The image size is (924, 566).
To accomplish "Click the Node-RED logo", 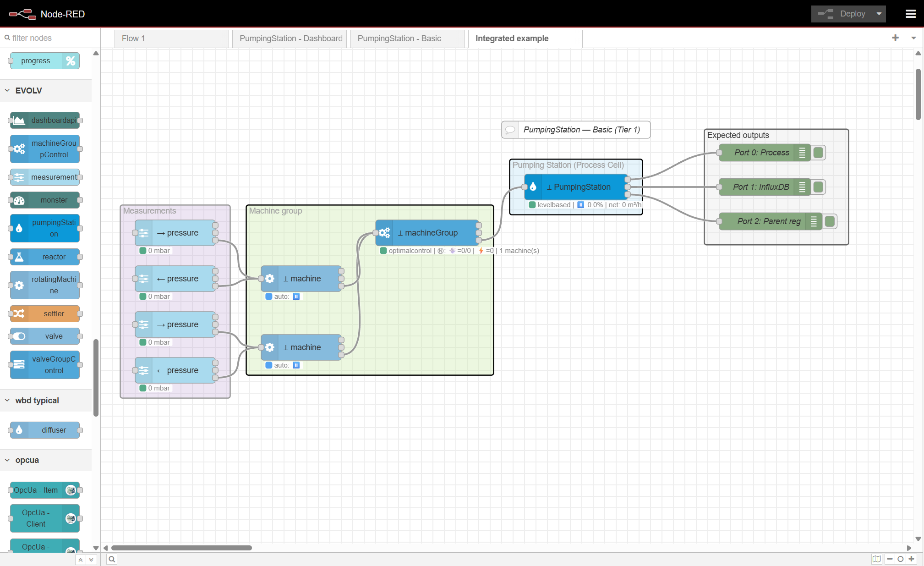I will (x=22, y=14).
